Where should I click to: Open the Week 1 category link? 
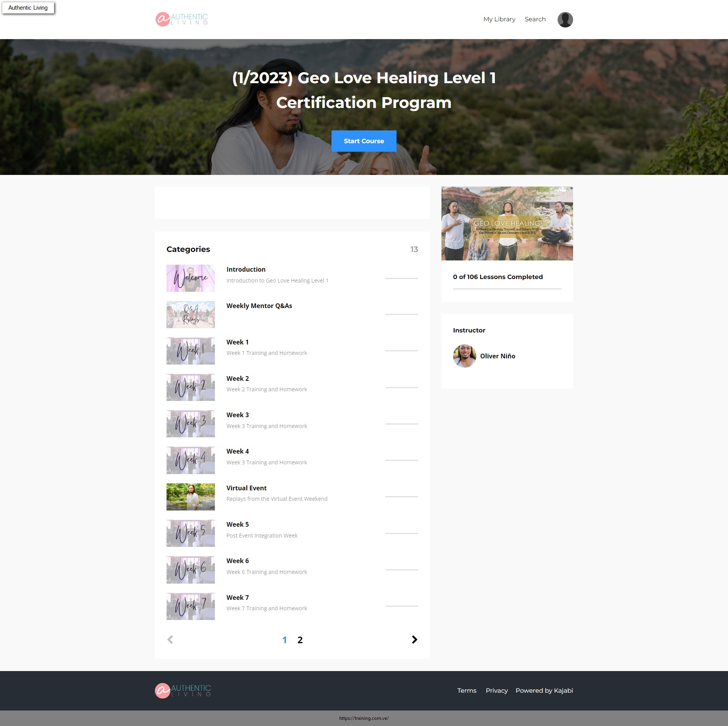(x=237, y=342)
